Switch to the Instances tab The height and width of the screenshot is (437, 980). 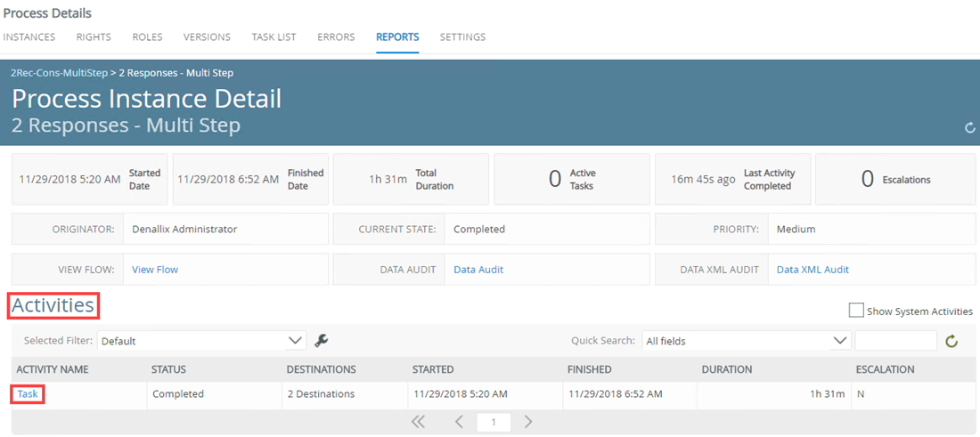tap(29, 36)
